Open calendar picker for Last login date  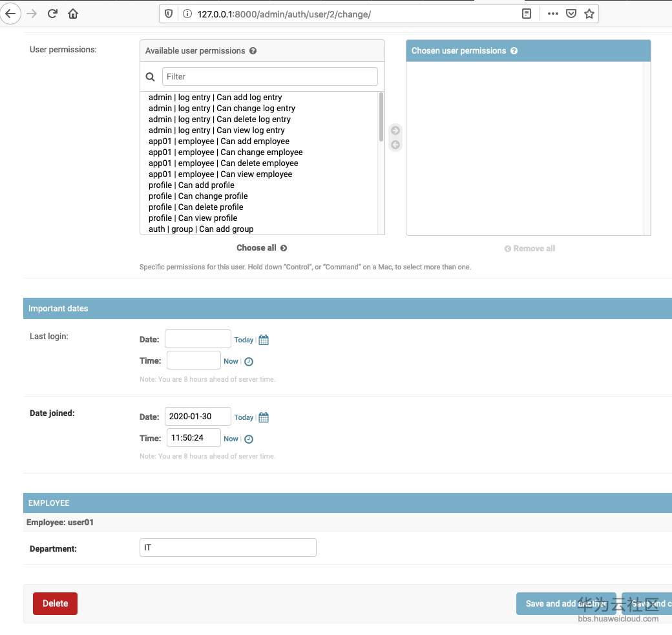click(264, 340)
